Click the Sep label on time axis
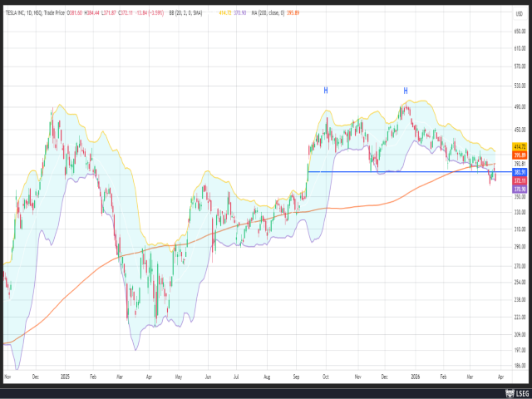The height and width of the screenshot is (399, 532). coord(296,377)
